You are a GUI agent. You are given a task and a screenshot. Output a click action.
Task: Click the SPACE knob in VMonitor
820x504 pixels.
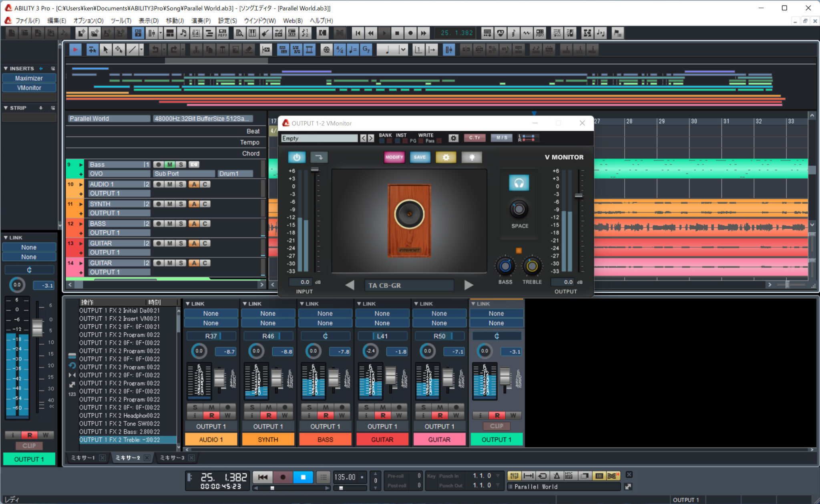519,209
